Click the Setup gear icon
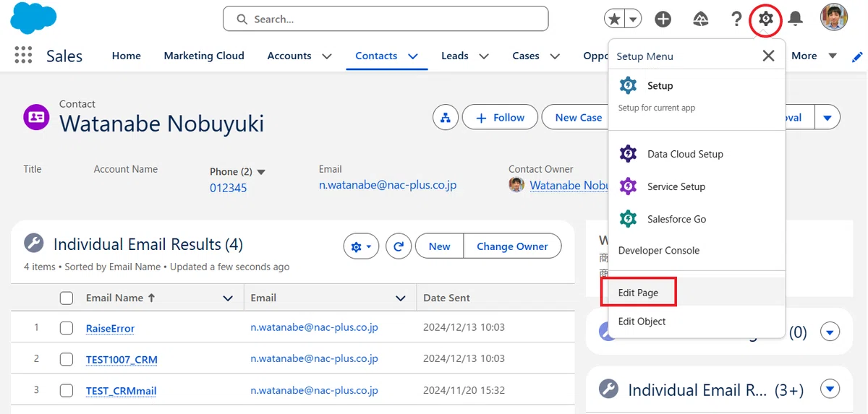868x414 pixels. (766, 19)
